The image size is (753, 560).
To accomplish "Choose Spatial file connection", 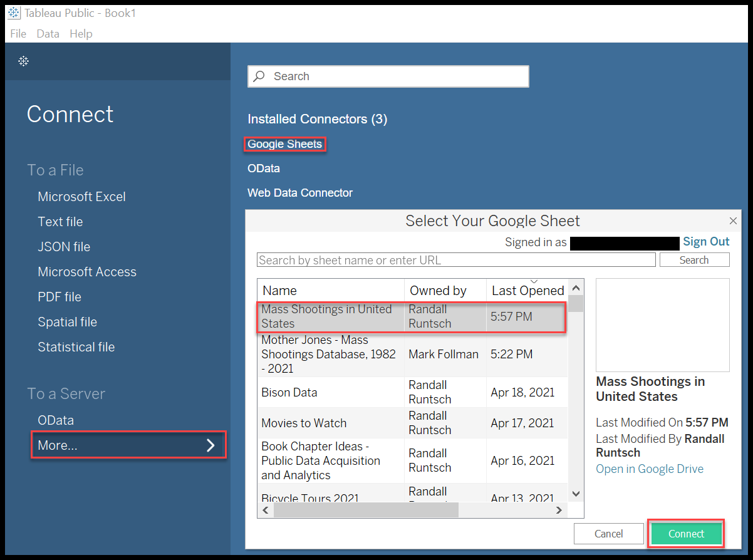I will click(67, 322).
